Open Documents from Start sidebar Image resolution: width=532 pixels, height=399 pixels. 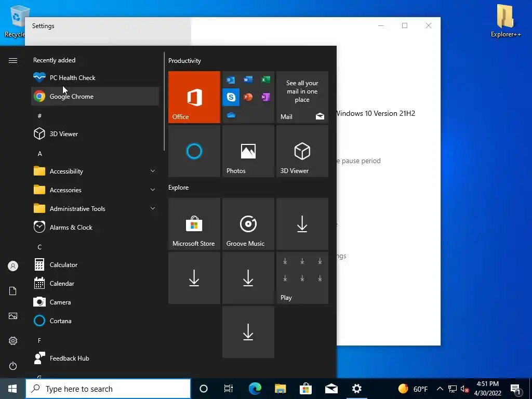(13, 291)
